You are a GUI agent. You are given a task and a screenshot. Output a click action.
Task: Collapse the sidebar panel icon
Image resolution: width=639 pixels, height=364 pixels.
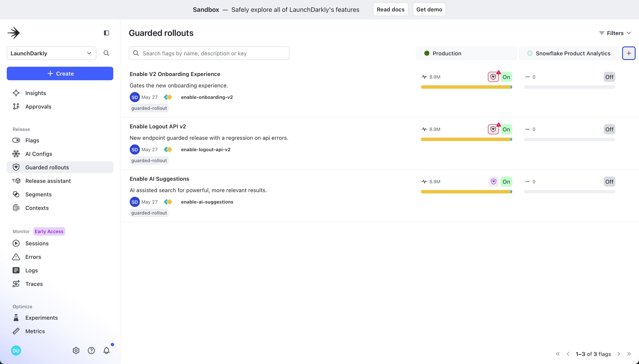pyautogui.click(x=106, y=33)
